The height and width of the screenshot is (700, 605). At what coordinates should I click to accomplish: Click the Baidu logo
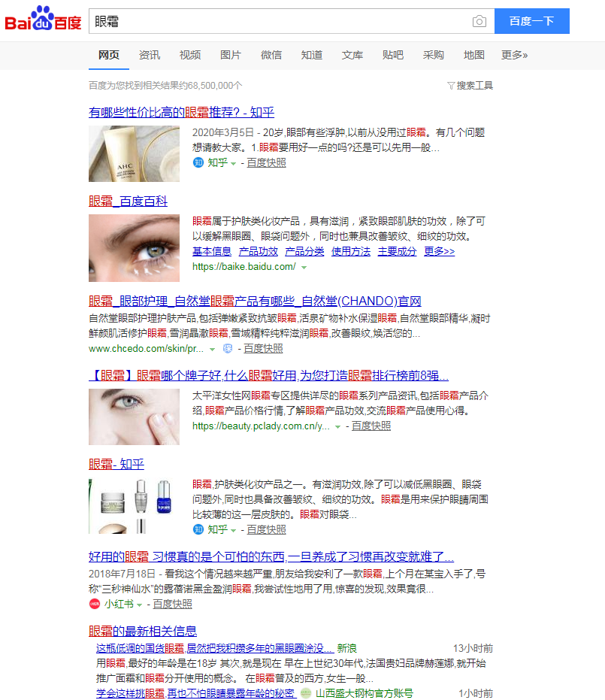43,19
